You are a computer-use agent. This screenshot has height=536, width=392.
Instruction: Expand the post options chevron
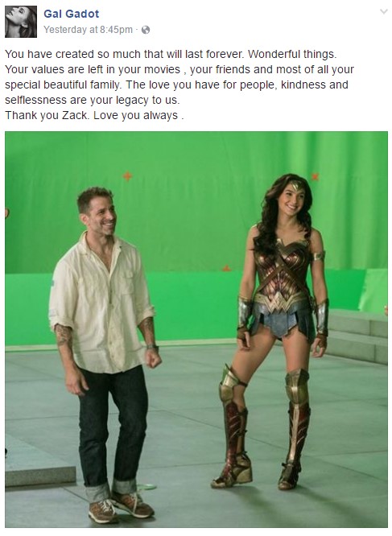pyautogui.click(x=384, y=11)
